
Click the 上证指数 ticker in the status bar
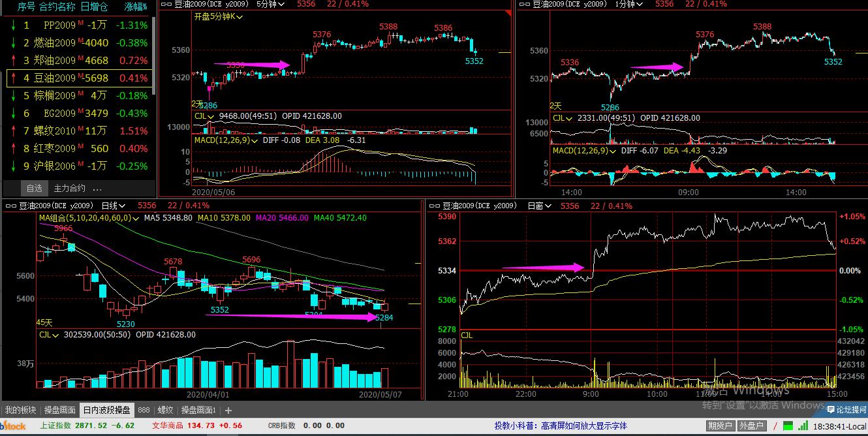click(86, 426)
